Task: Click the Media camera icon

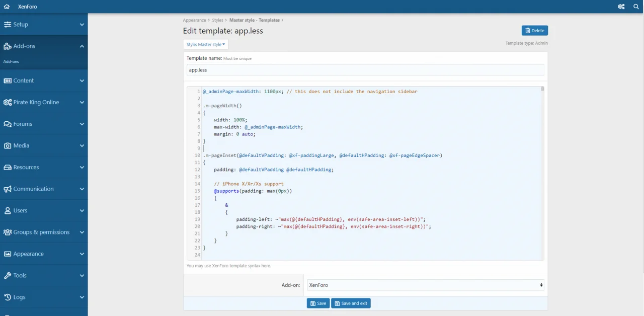Action: click(x=8, y=145)
